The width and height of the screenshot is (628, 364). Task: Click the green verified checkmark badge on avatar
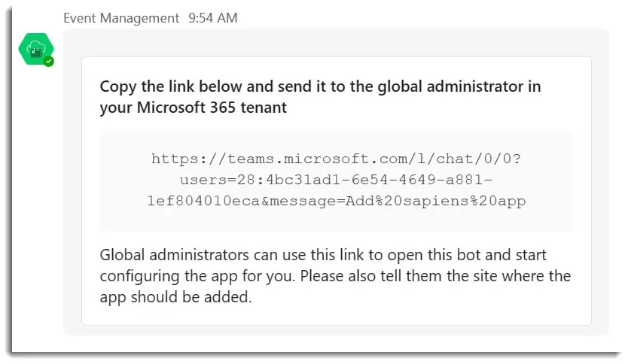coord(49,62)
